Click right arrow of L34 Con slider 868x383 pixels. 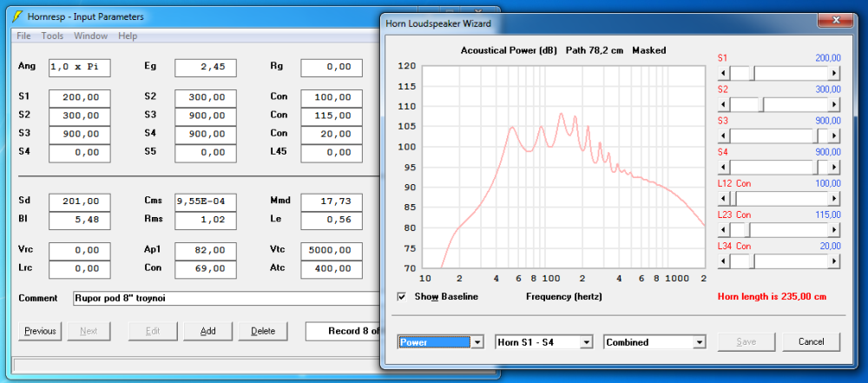[x=835, y=261]
